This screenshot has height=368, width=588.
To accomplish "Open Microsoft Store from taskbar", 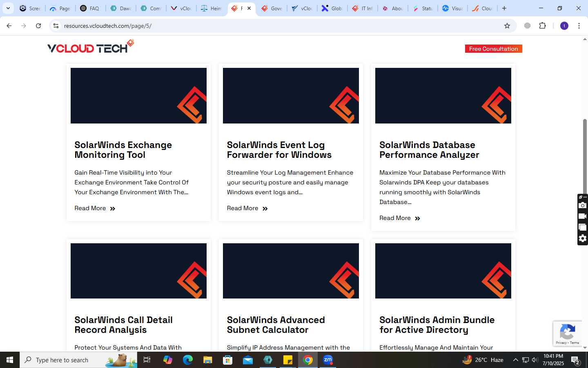I will pos(228,360).
